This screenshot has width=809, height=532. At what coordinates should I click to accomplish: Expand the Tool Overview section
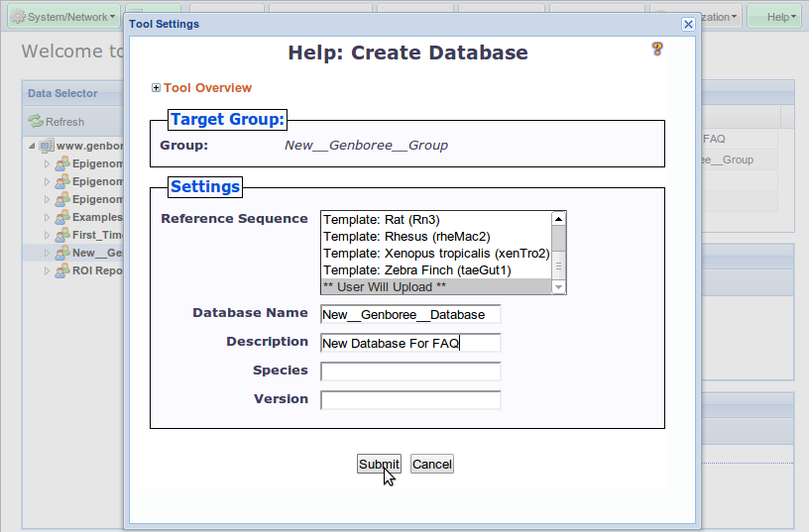[156, 88]
